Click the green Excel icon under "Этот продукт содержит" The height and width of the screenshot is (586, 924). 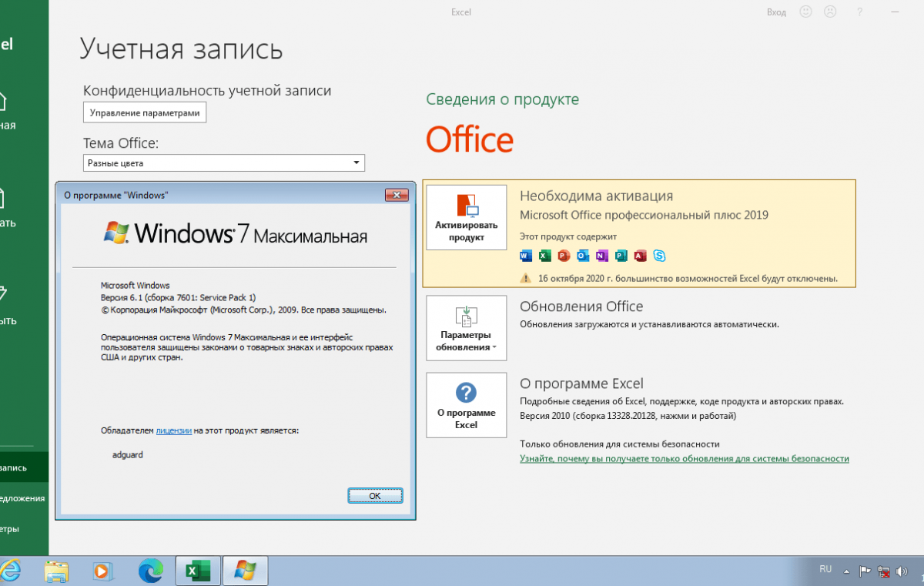(x=545, y=256)
